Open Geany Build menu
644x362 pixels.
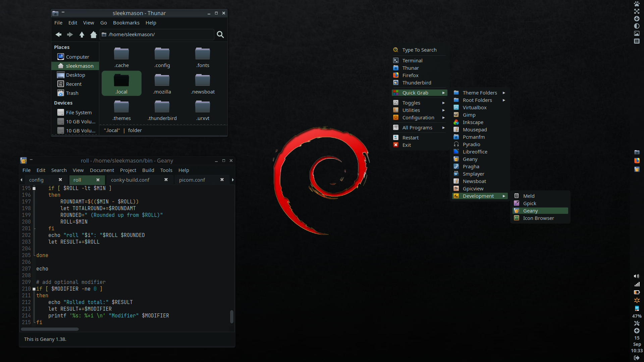click(x=148, y=170)
